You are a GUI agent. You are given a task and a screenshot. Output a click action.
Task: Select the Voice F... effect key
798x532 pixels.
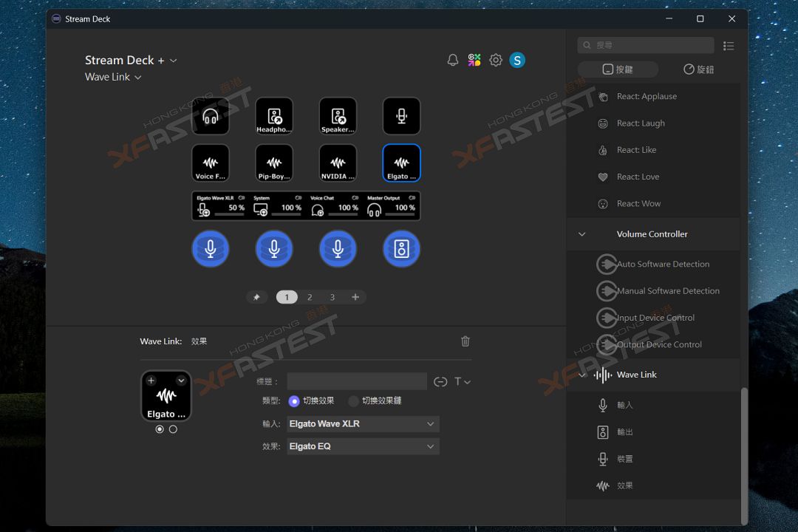click(210, 163)
